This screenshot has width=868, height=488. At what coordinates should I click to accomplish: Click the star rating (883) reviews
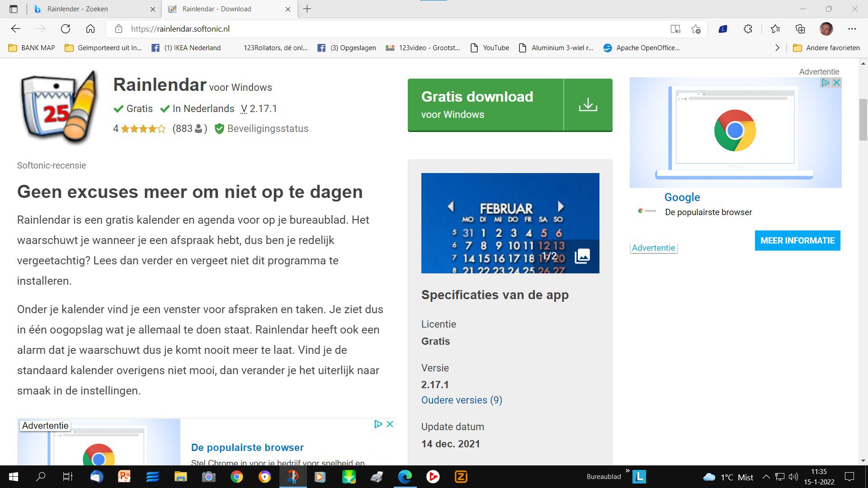pos(160,129)
